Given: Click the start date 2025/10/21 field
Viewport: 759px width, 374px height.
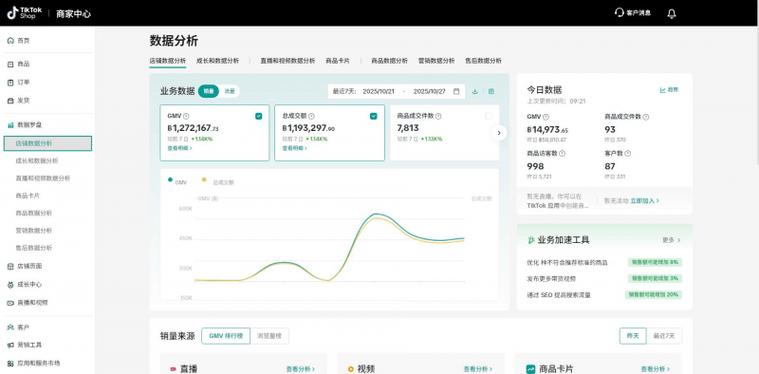Looking at the screenshot, I should [x=379, y=91].
